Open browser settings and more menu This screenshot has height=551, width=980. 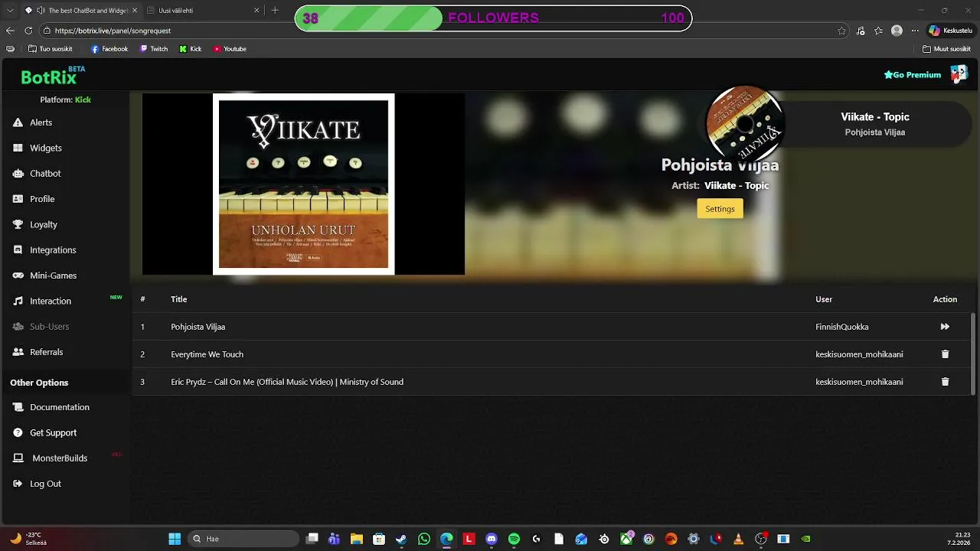pyautogui.click(x=914, y=31)
